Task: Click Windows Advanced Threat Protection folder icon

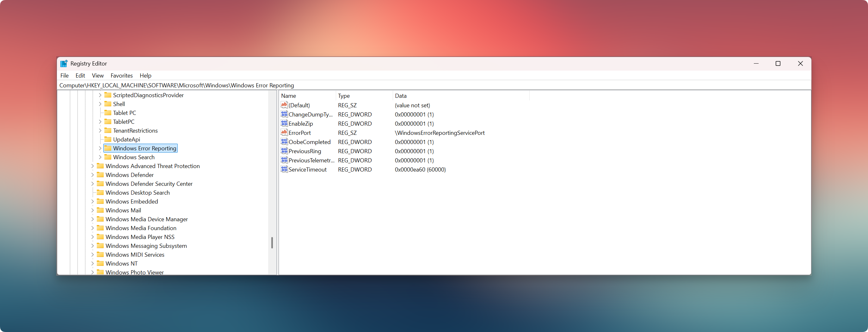Action: [100, 166]
